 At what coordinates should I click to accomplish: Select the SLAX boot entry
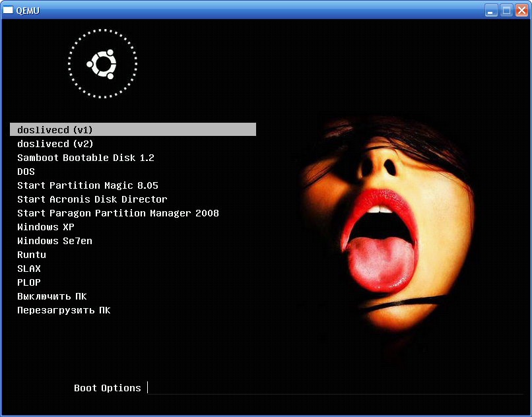29,269
